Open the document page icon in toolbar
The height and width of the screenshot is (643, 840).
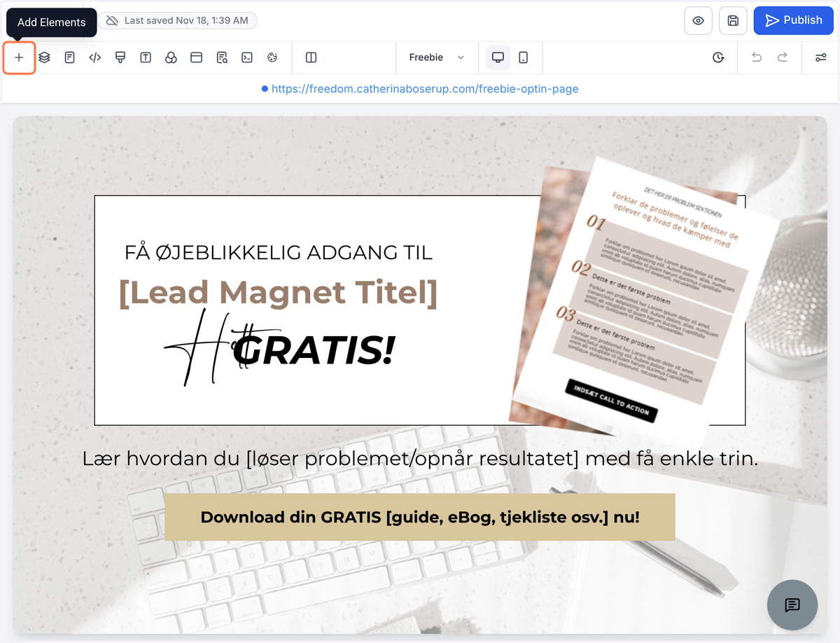point(70,57)
